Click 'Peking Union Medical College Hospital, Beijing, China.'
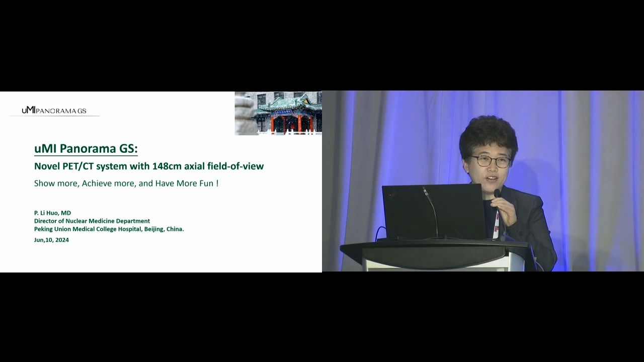644x362 pixels. click(x=109, y=229)
